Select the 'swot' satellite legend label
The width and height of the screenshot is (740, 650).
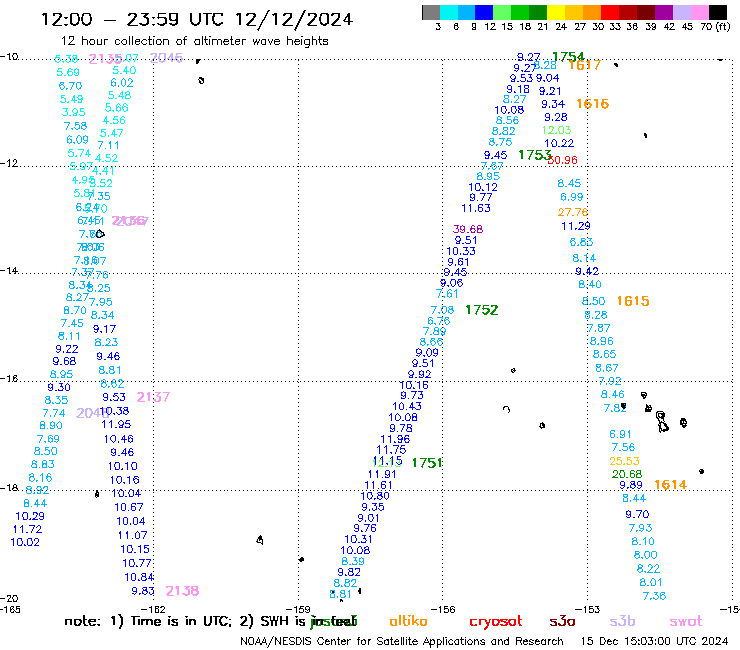[686, 622]
